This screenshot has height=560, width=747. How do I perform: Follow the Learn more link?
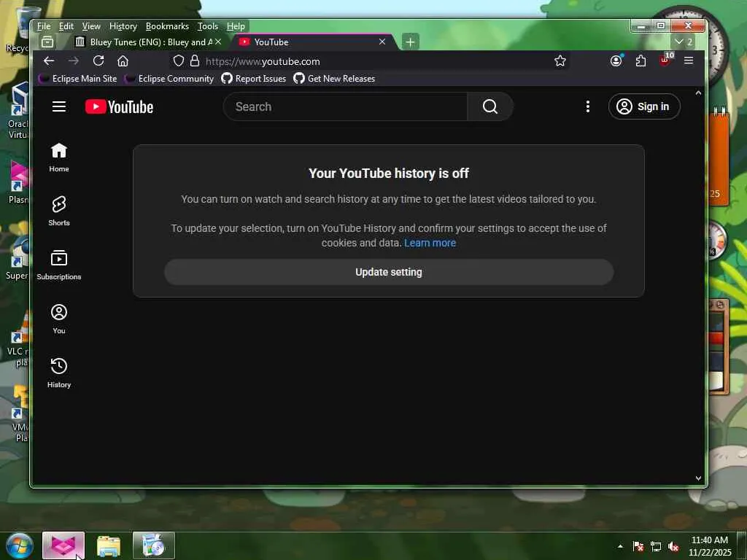point(430,243)
